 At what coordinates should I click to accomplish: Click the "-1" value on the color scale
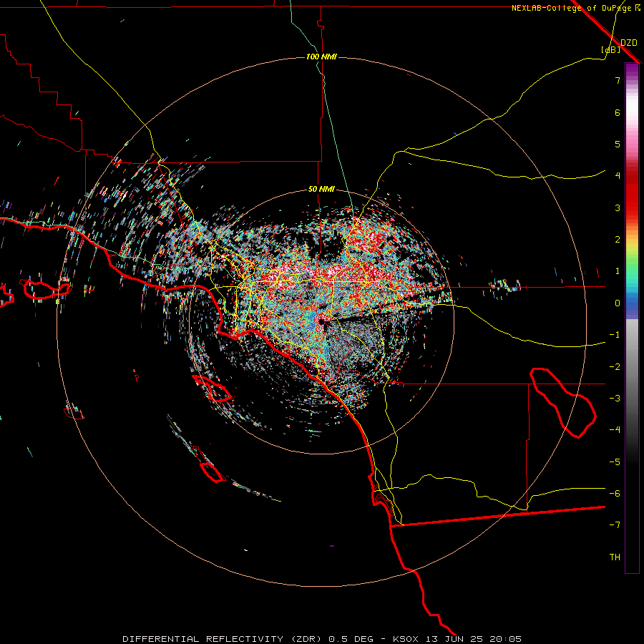click(615, 335)
